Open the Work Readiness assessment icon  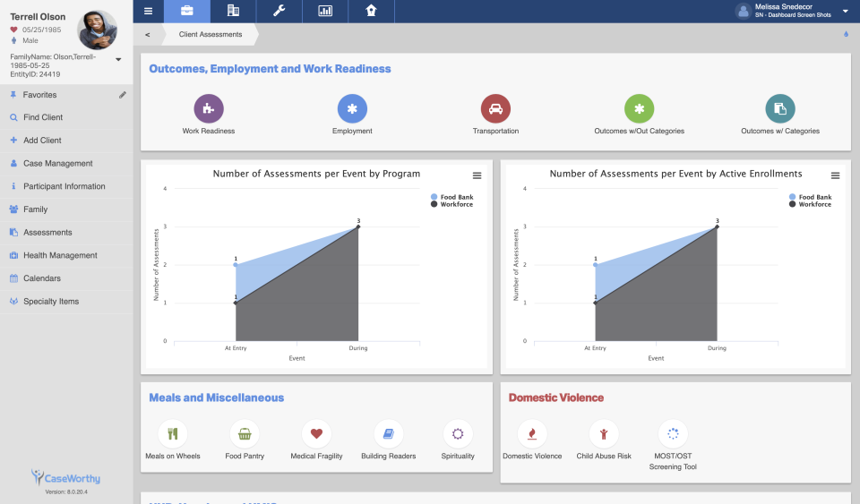click(x=209, y=108)
